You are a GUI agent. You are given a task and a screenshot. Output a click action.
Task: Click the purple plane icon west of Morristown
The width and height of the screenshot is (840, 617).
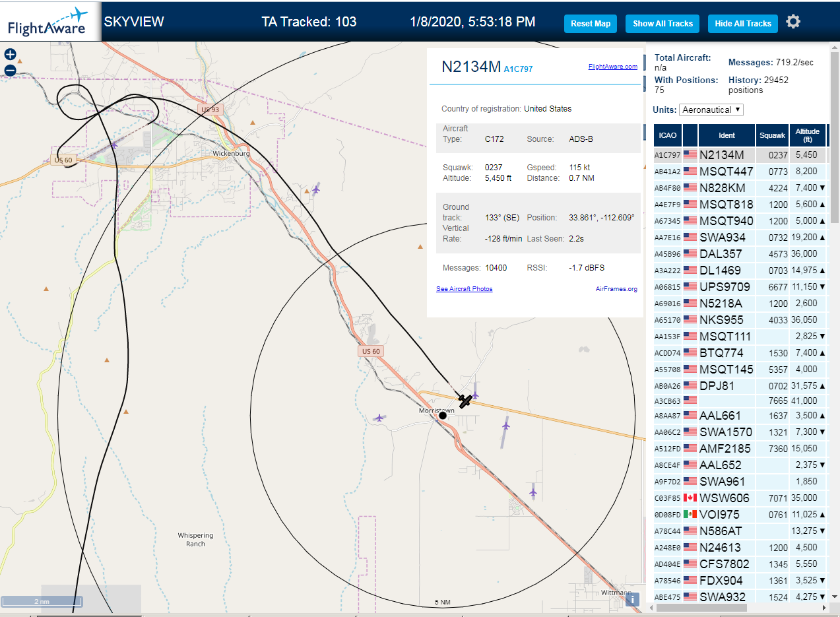(379, 418)
